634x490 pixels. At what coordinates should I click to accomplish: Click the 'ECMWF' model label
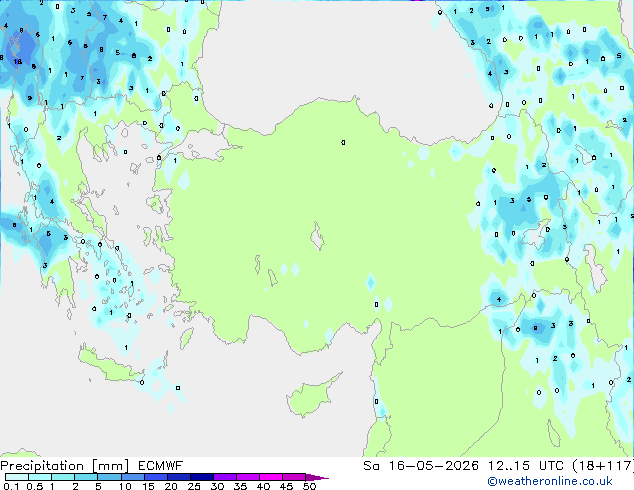(161, 466)
